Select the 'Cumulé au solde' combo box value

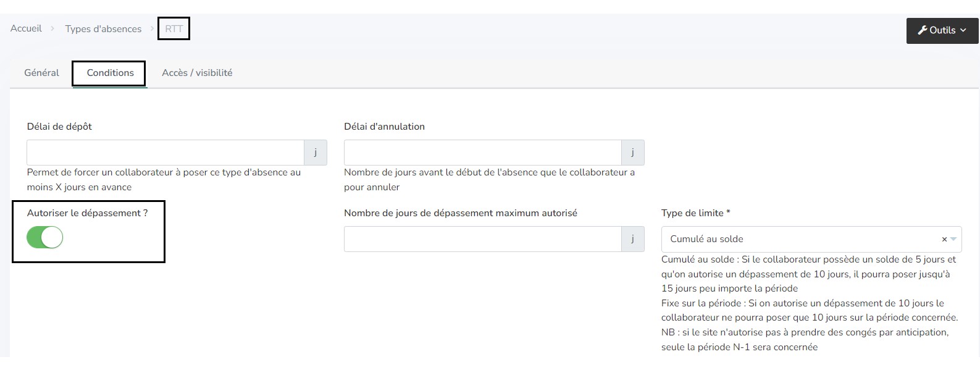(x=706, y=239)
